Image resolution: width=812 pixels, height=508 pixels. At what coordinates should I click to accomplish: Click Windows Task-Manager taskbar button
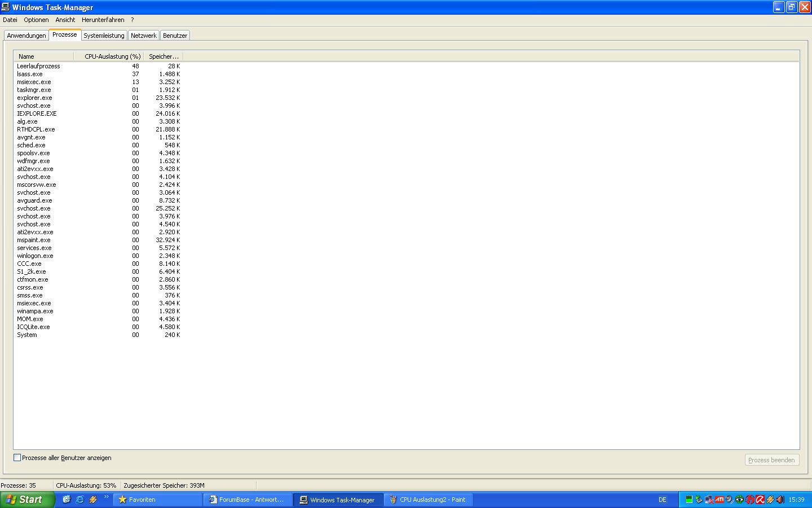tap(338, 500)
